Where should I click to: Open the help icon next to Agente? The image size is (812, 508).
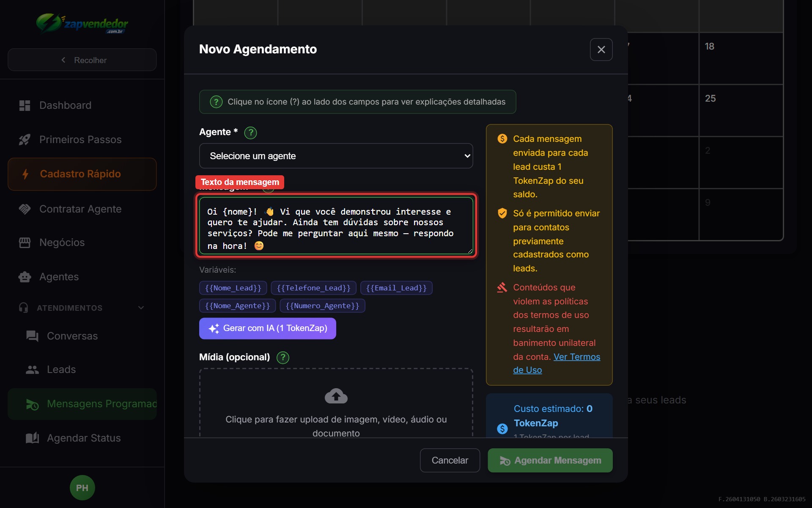coord(250,133)
